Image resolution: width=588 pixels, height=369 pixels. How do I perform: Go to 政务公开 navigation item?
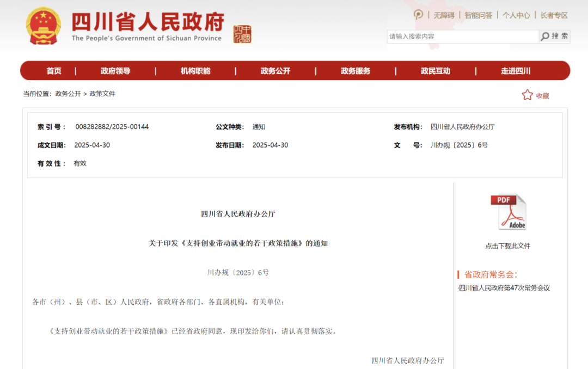pyautogui.click(x=275, y=71)
